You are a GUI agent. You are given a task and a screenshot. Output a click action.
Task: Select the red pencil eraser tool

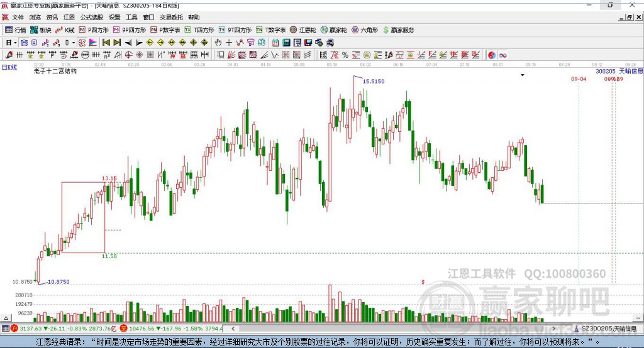[9, 55]
